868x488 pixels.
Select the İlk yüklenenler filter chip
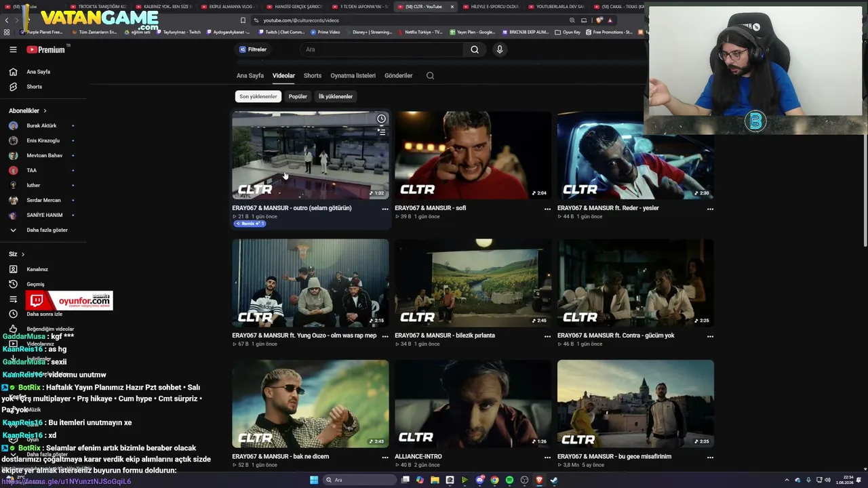(x=336, y=96)
